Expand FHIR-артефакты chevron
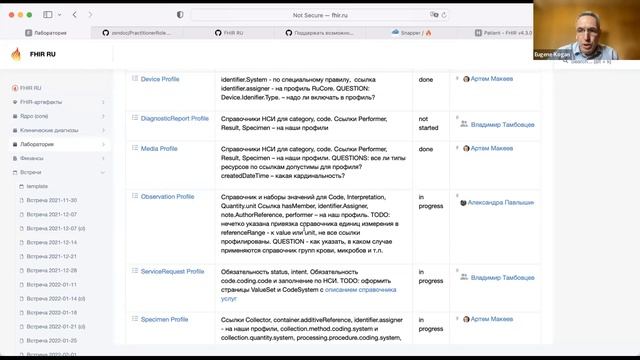The image size is (640, 360). tap(103, 102)
